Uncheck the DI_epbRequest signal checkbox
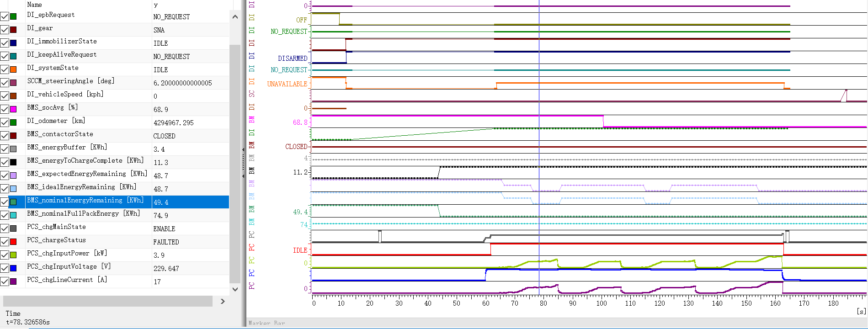Viewport: 868px width, 329px height. [x=4, y=16]
